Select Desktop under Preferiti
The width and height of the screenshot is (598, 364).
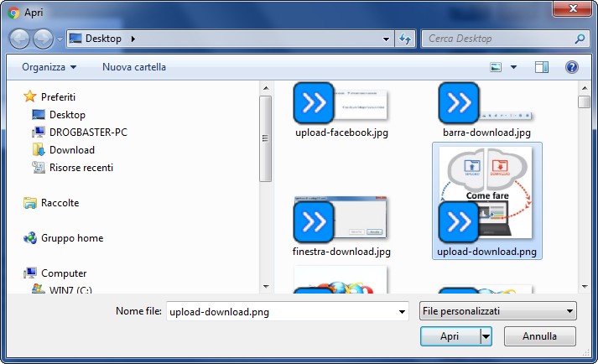click(x=67, y=114)
